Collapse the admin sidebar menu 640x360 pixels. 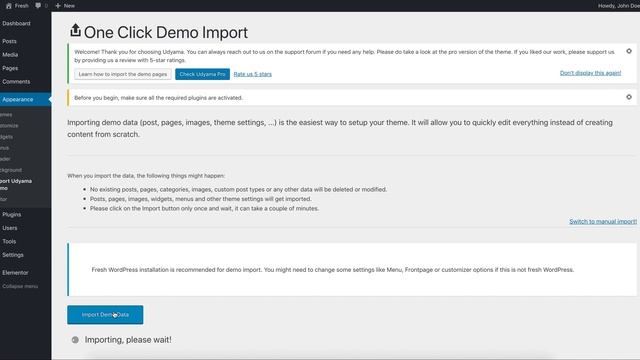pyautogui.click(x=20, y=286)
